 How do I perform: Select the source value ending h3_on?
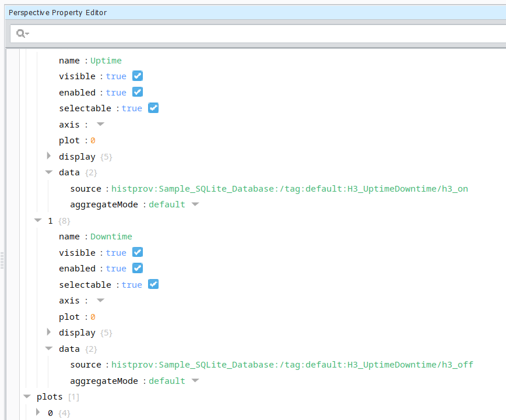point(290,189)
